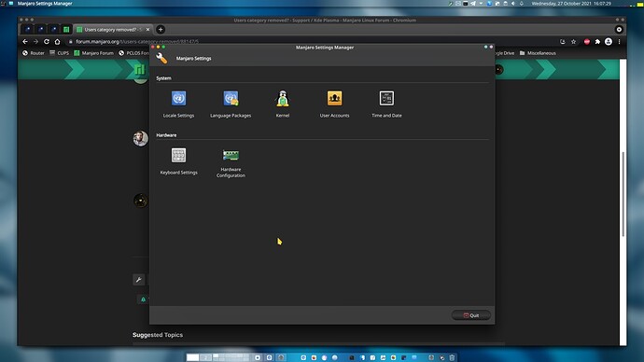Image resolution: width=644 pixels, height=362 pixels.
Task: Open Chromium three-dot menu
Action: point(619,41)
